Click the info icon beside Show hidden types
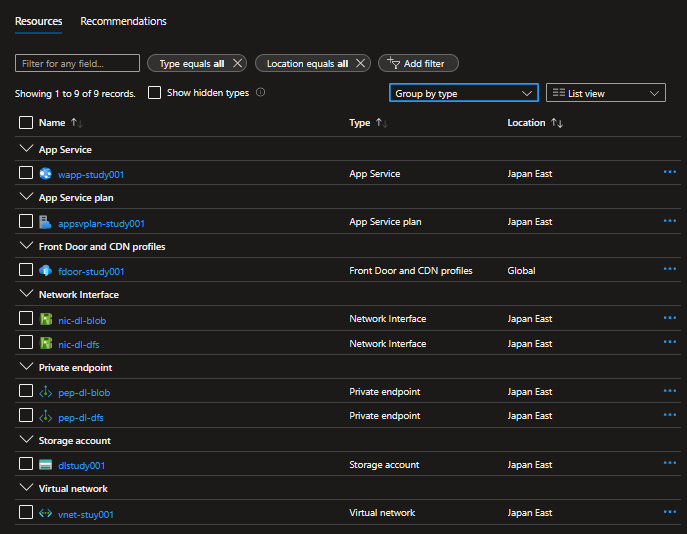This screenshot has height=534, width=687. (x=260, y=92)
